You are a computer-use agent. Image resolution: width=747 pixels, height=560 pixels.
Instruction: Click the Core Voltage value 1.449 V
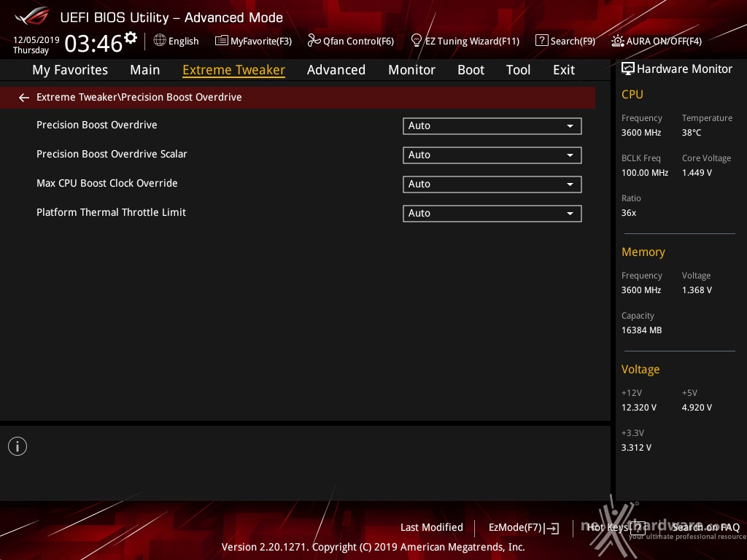[697, 173]
